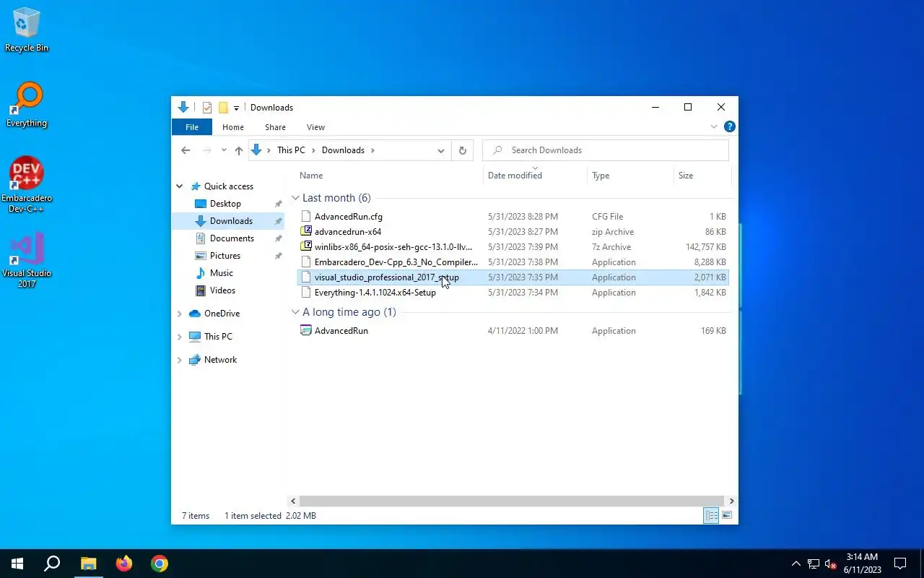Viewport: 924px width, 578px height.
Task: Open taskbar Search
Action: click(52, 564)
